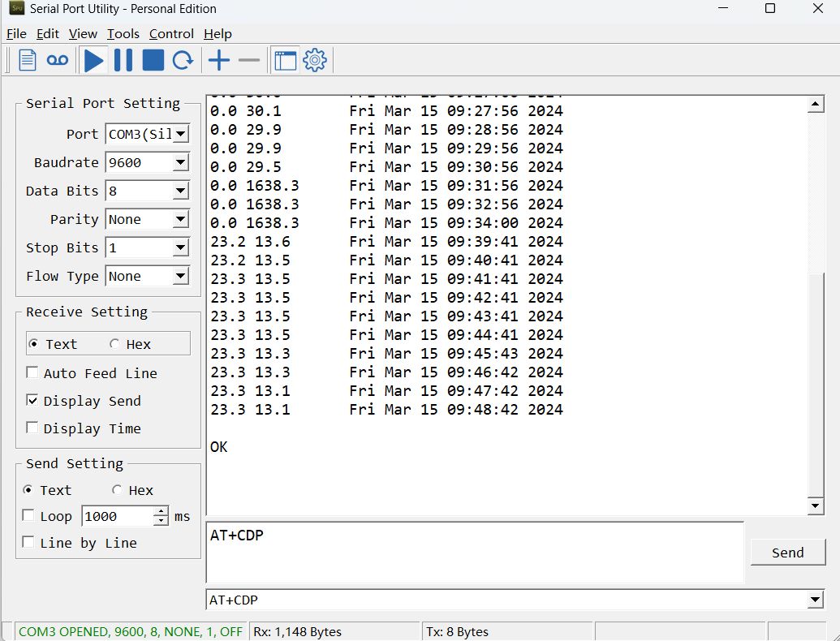The width and height of the screenshot is (840, 641).
Task: Expand the Port dropdown
Action: (x=181, y=134)
